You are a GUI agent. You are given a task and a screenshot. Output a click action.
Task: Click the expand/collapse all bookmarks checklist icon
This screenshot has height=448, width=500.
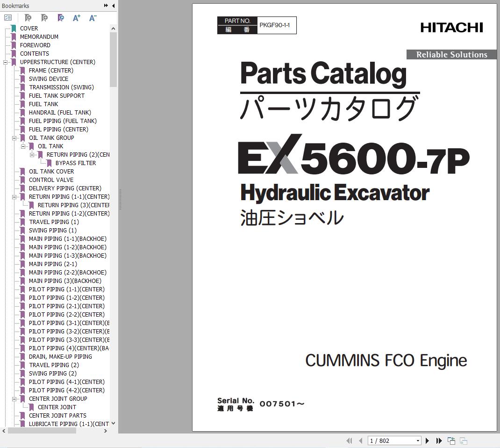pos(8,18)
